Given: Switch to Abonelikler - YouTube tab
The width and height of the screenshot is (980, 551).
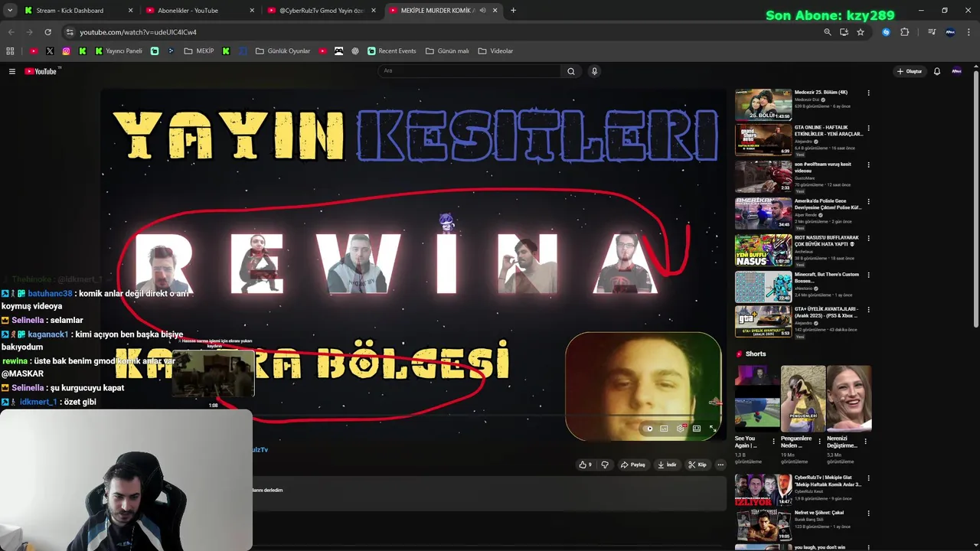Looking at the screenshot, I should pyautogui.click(x=199, y=11).
